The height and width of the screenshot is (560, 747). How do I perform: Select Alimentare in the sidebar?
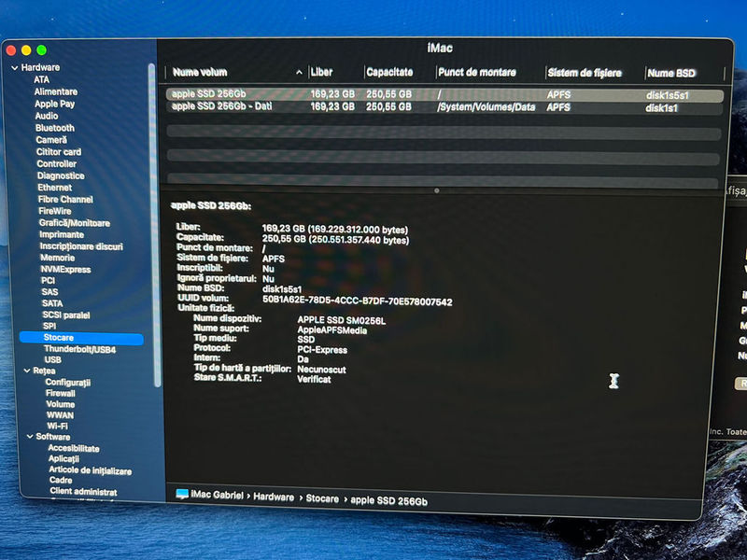click(x=56, y=91)
